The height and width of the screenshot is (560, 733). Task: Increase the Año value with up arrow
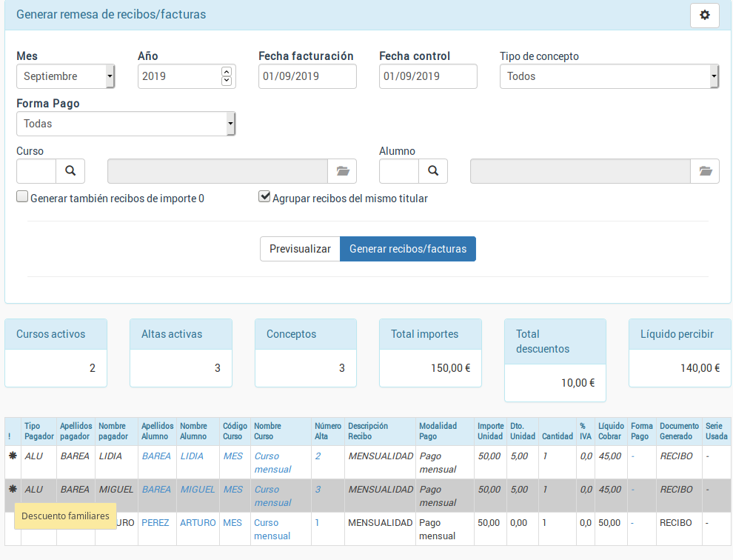(227, 72)
